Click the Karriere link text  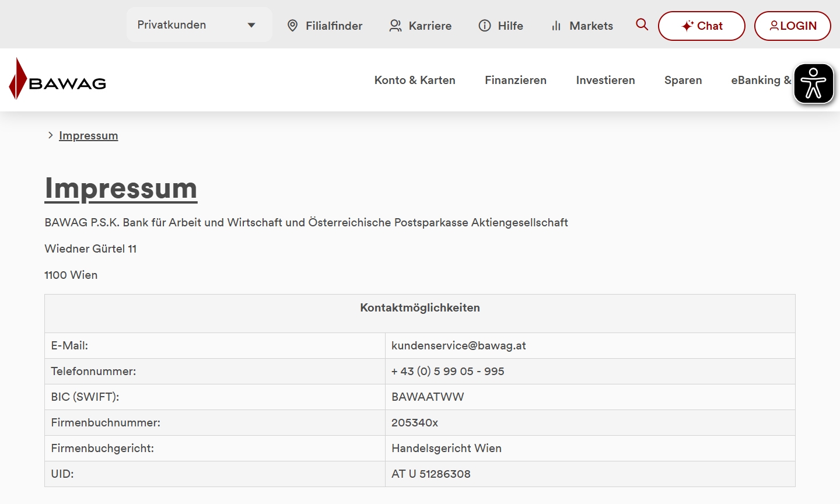[x=430, y=26]
